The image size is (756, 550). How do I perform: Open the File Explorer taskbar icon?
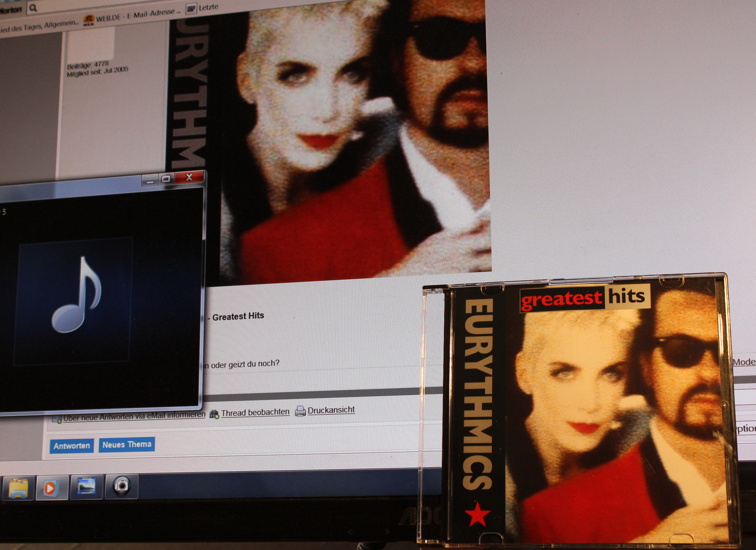[19, 488]
